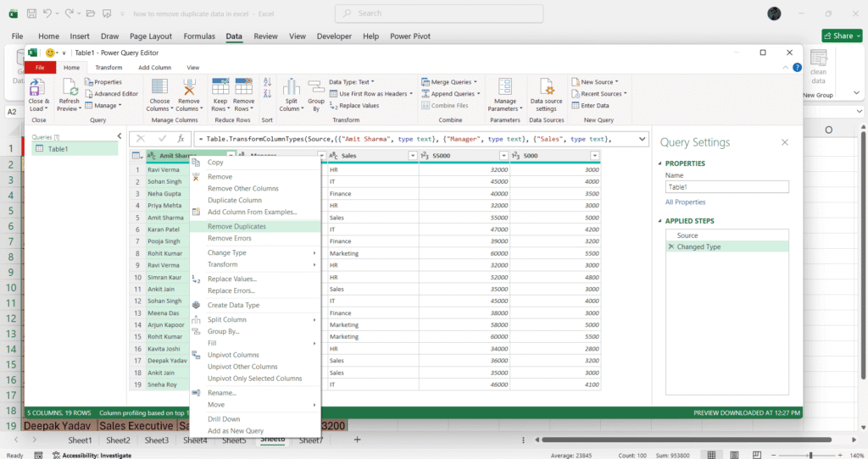Click the Close & Load icon
The height and width of the screenshot is (459, 868).
(x=37, y=87)
